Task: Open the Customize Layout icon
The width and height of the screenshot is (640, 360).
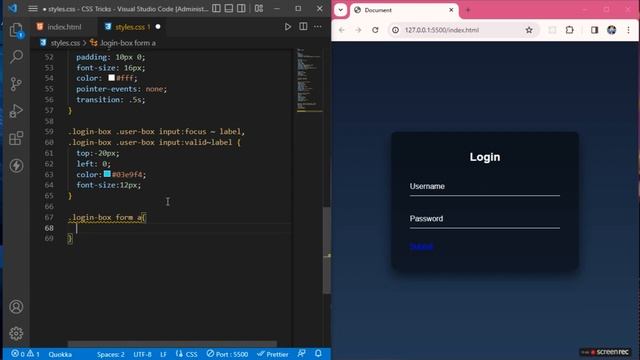Action: (x=259, y=8)
